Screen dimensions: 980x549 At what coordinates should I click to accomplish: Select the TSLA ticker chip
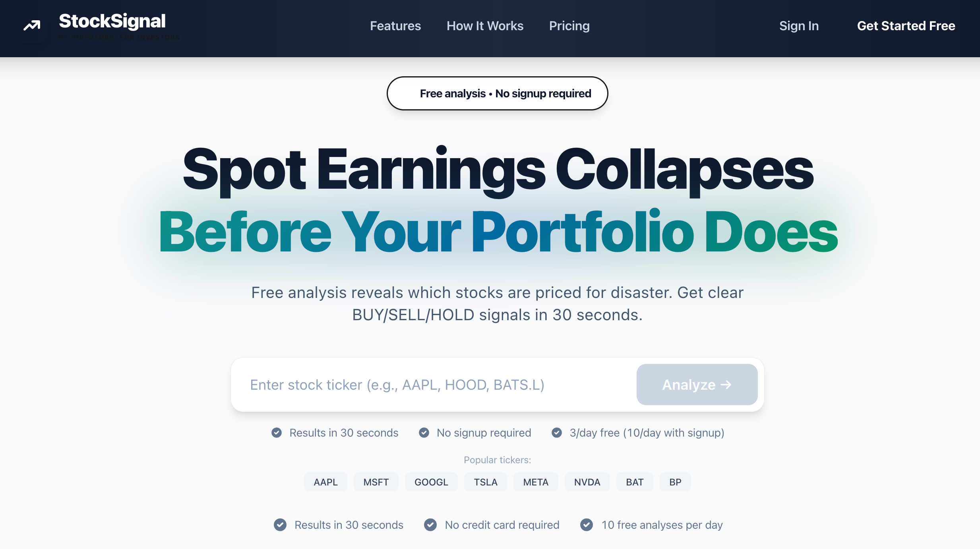tap(485, 482)
